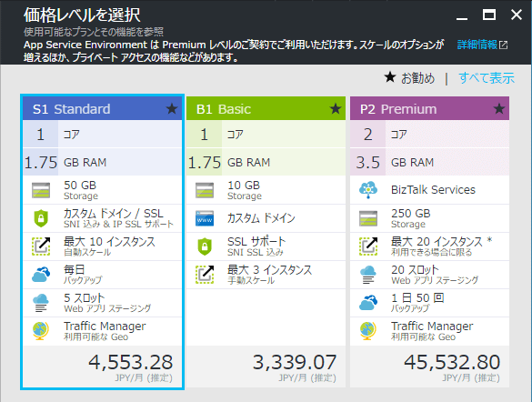Click the SSL support shield icon in B1 Basic
Image resolution: width=532 pixels, height=402 pixels.
tap(205, 246)
